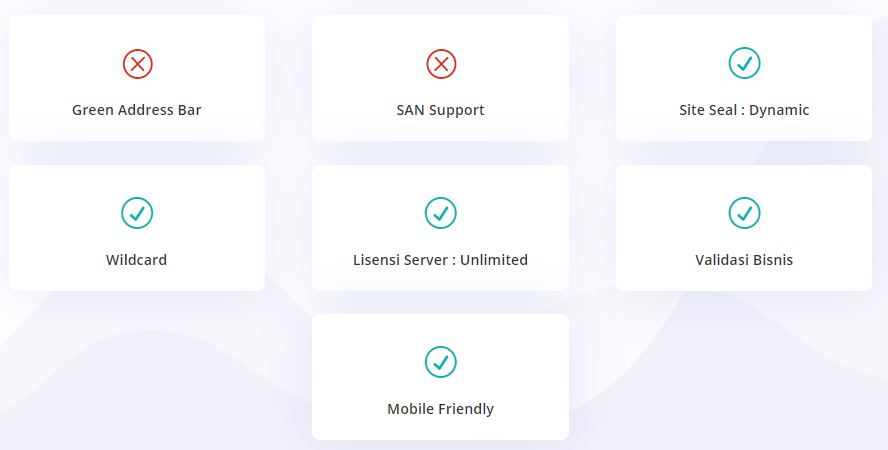The width and height of the screenshot is (888, 450).
Task: Click the teal checkmark icon above Site Seal
Action: click(744, 64)
